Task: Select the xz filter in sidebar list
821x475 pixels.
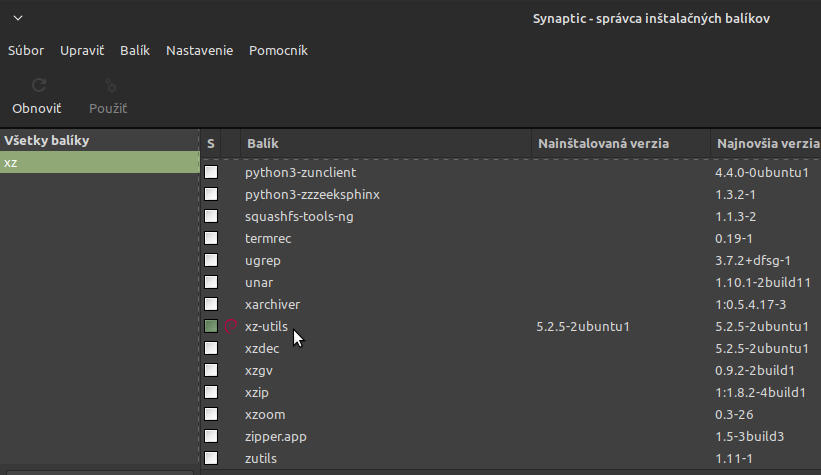Action: [100, 162]
